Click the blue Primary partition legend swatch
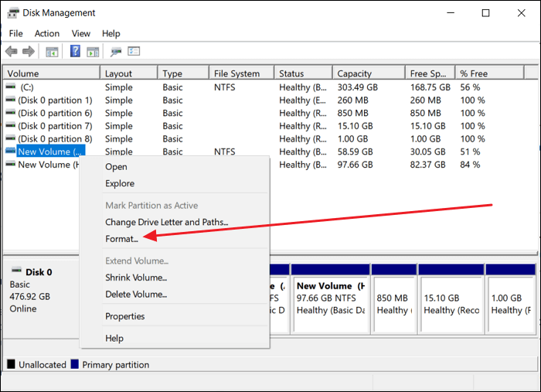The image size is (541, 392). (74, 364)
